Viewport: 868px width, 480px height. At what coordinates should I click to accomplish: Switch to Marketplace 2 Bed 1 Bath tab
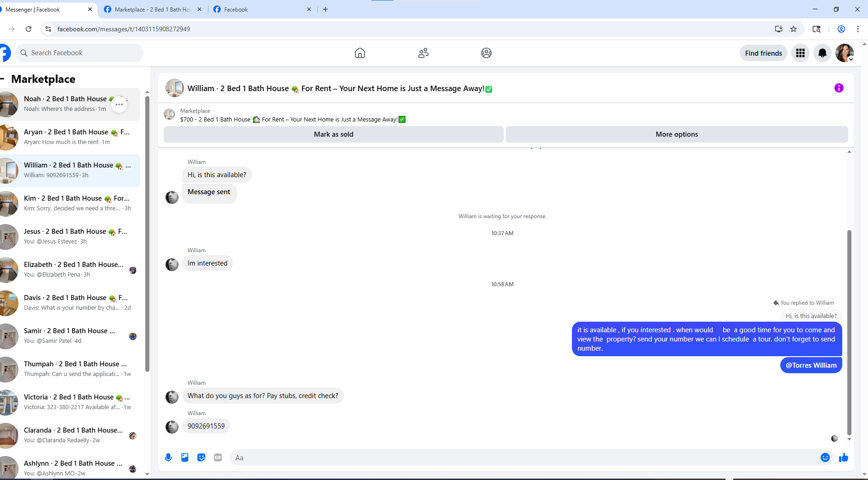153,9
